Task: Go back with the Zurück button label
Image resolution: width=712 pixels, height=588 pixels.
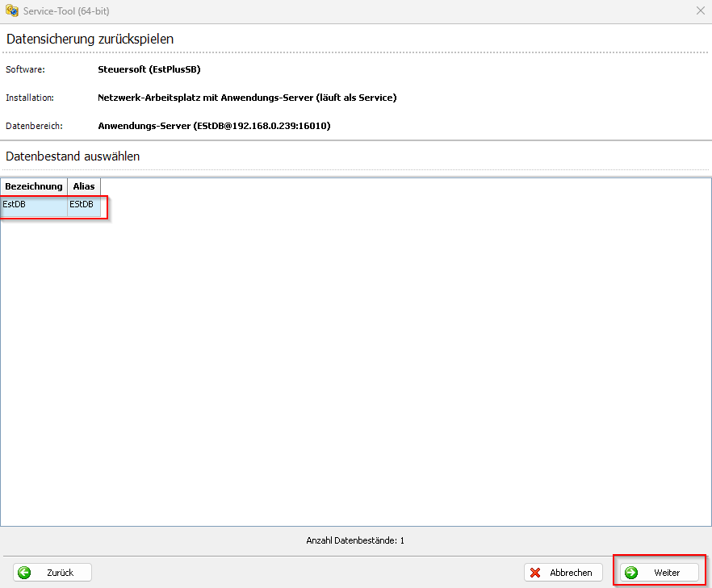Action: [x=61, y=573]
